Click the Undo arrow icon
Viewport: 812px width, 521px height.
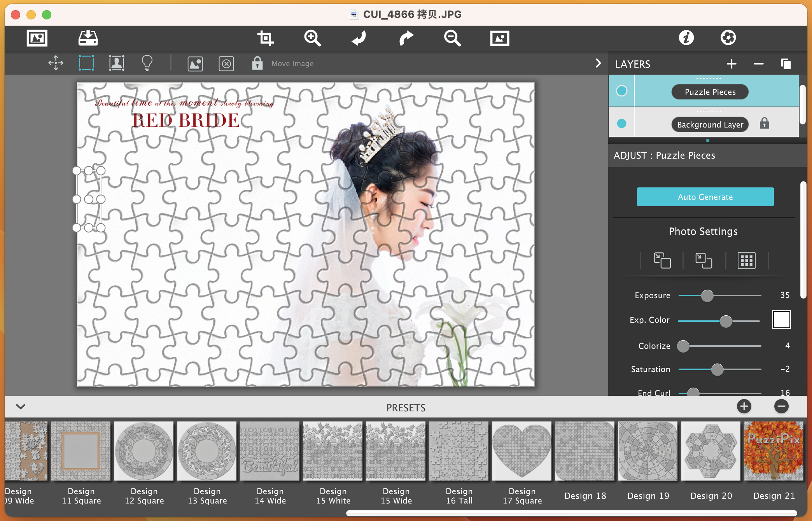[x=359, y=38]
